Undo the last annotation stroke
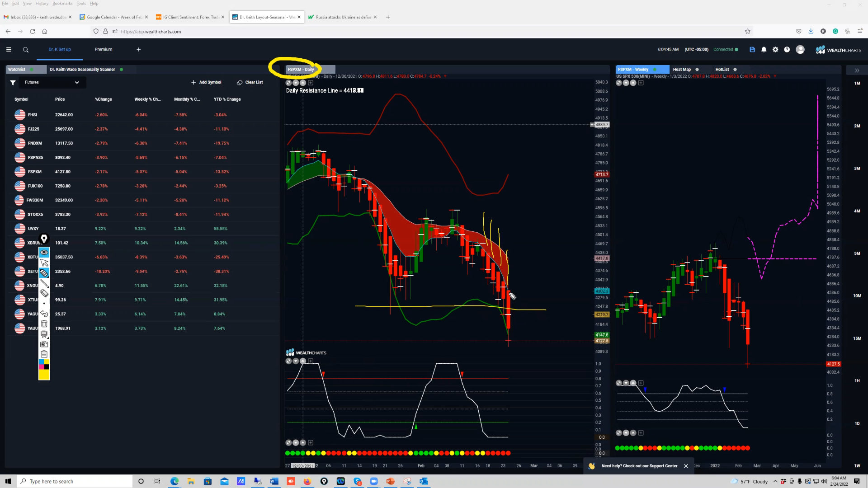868x488 pixels. click(x=44, y=314)
